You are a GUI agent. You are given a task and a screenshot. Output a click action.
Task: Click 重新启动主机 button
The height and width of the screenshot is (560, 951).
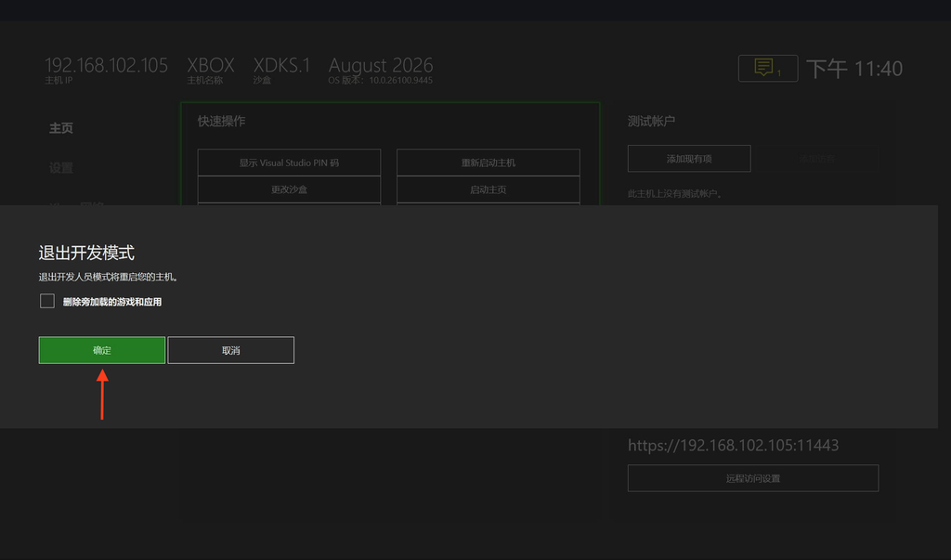(489, 163)
